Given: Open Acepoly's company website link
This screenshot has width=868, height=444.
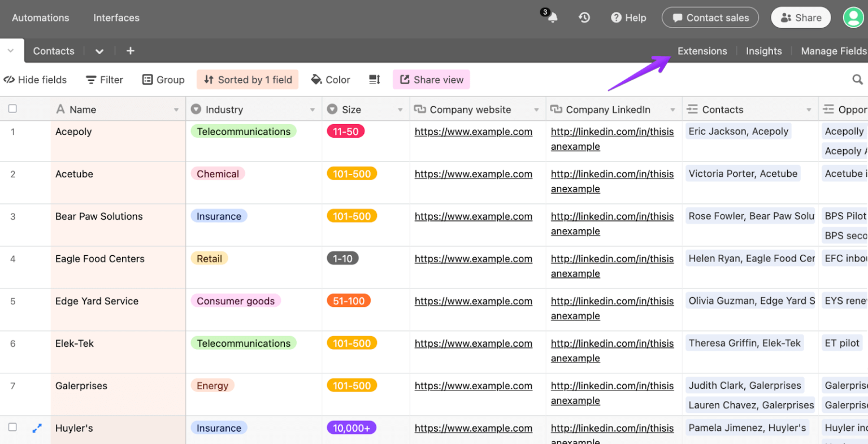Looking at the screenshot, I should tap(474, 131).
